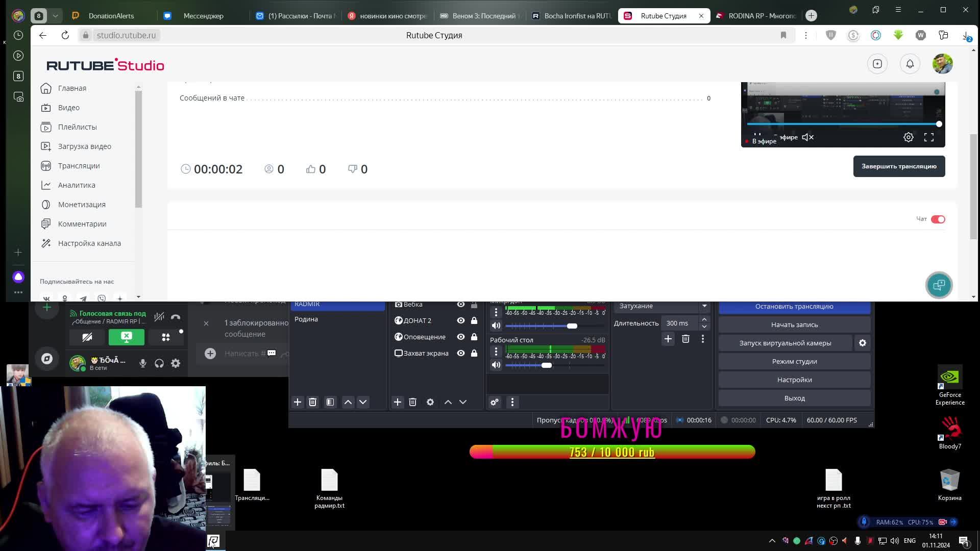Open the browser tab list dropdown
Image resolution: width=980 pixels, height=551 pixels.
point(55,16)
